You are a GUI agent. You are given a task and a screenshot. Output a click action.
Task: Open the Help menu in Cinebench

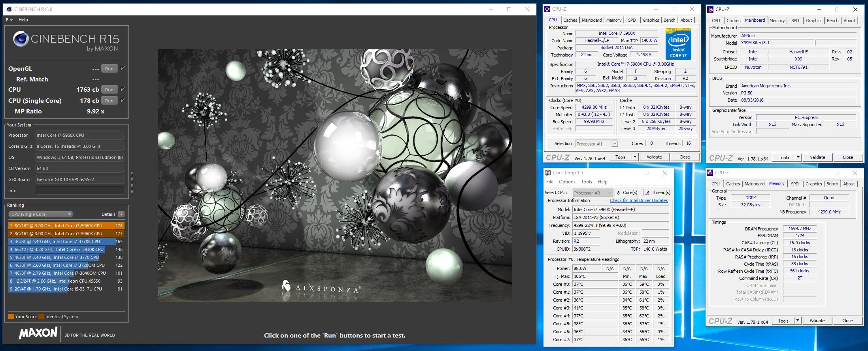(x=23, y=20)
